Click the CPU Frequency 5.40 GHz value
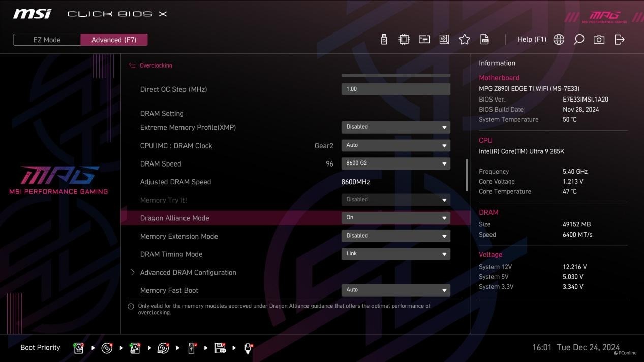Image resolution: width=644 pixels, height=362 pixels. coord(575,172)
